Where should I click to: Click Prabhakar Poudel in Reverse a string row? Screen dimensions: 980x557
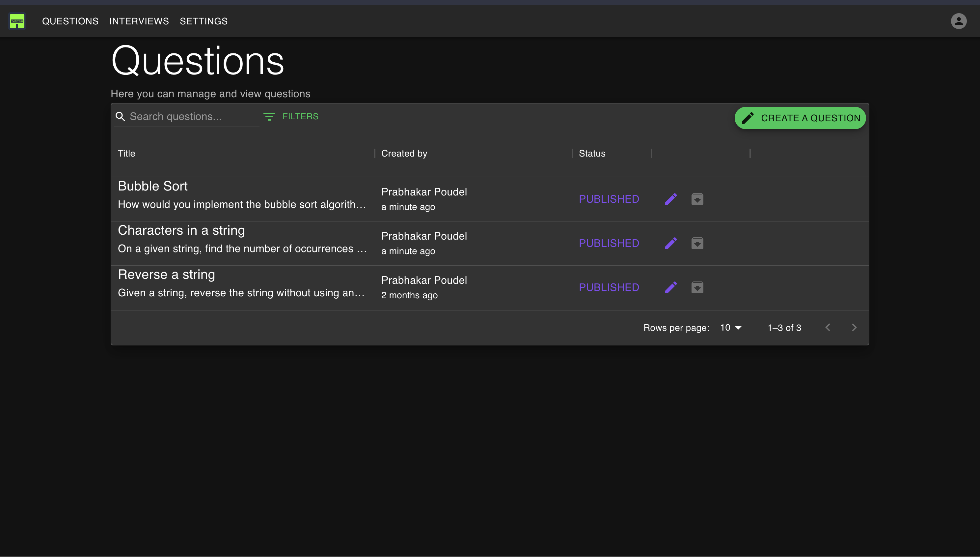[x=424, y=280]
